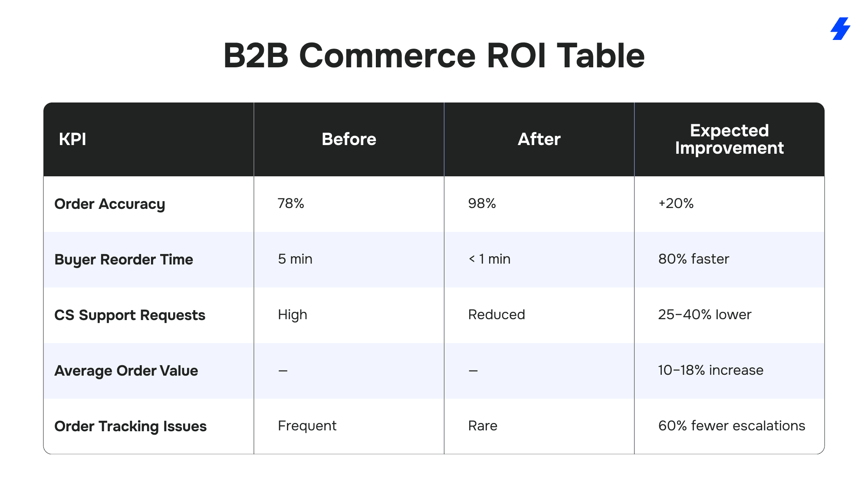Select the KPI column header
This screenshot has height=489, width=868.
tap(72, 139)
